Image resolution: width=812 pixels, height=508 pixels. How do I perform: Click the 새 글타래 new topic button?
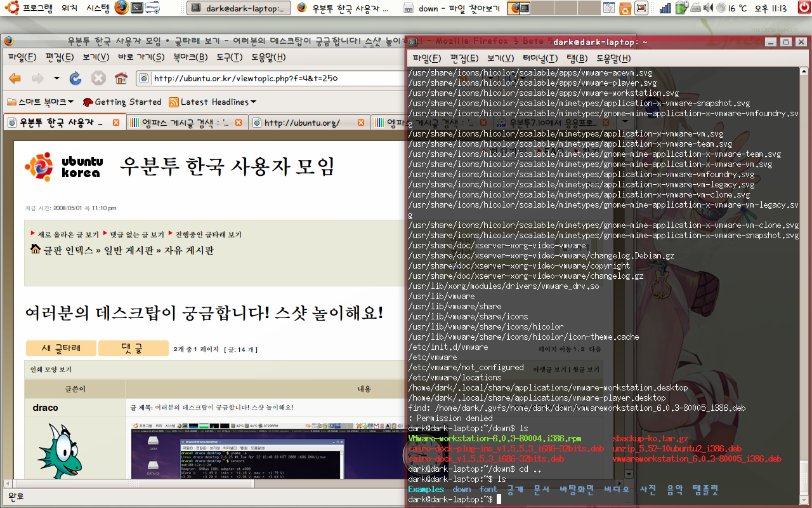(x=61, y=349)
